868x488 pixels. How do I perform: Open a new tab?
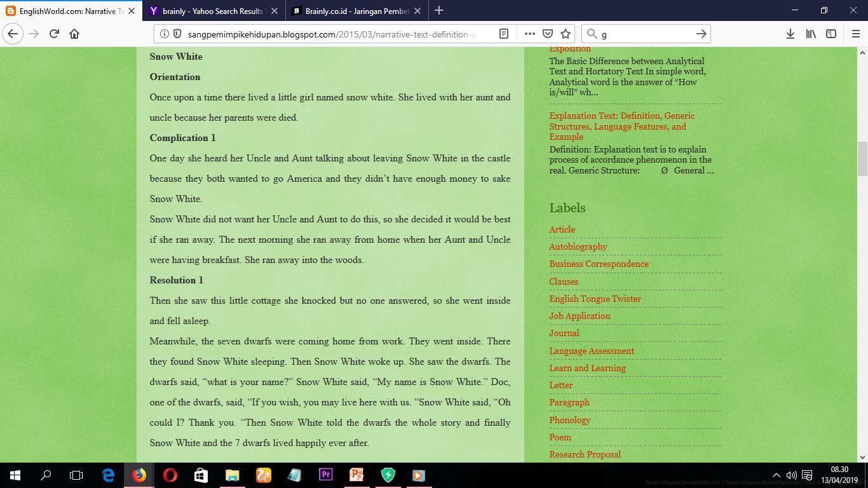[x=438, y=11]
